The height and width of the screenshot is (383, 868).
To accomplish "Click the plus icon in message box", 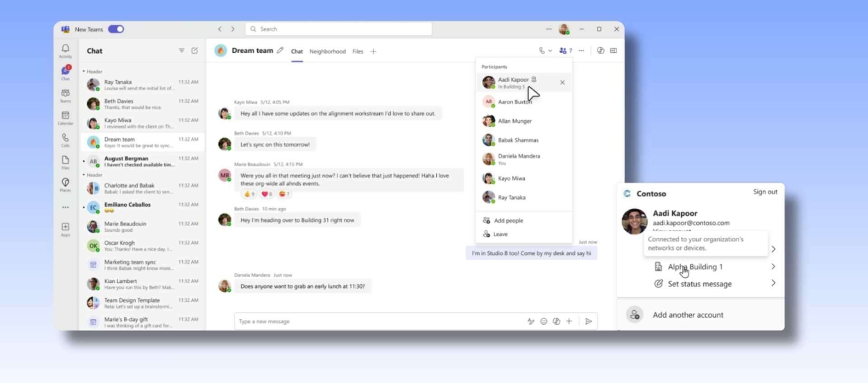I will (569, 321).
